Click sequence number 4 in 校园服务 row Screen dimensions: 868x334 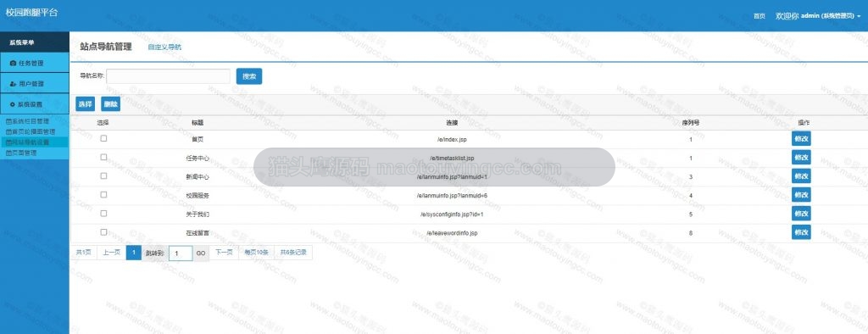click(x=691, y=196)
